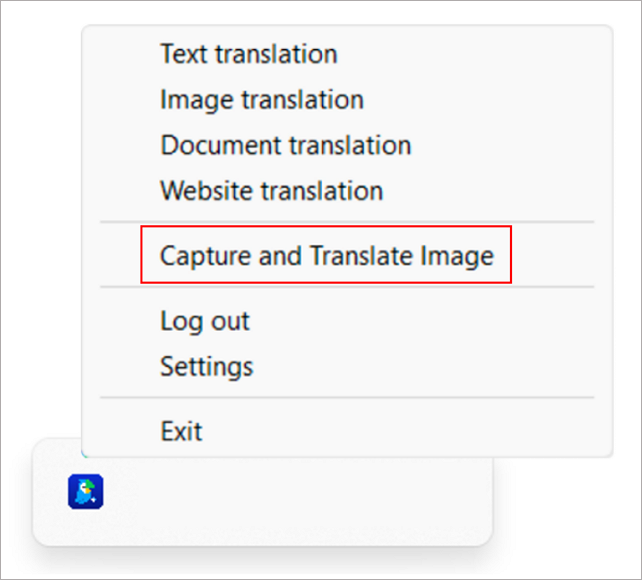Select the Document translation menu item
This screenshot has width=642, height=580.
point(285,145)
